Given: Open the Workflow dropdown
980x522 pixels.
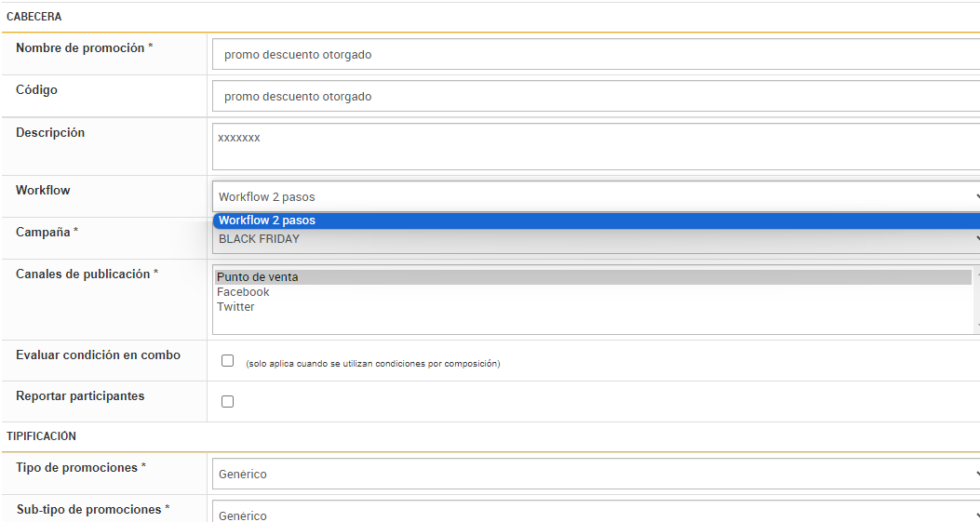Looking at the screenshot, I should (596, 196).
